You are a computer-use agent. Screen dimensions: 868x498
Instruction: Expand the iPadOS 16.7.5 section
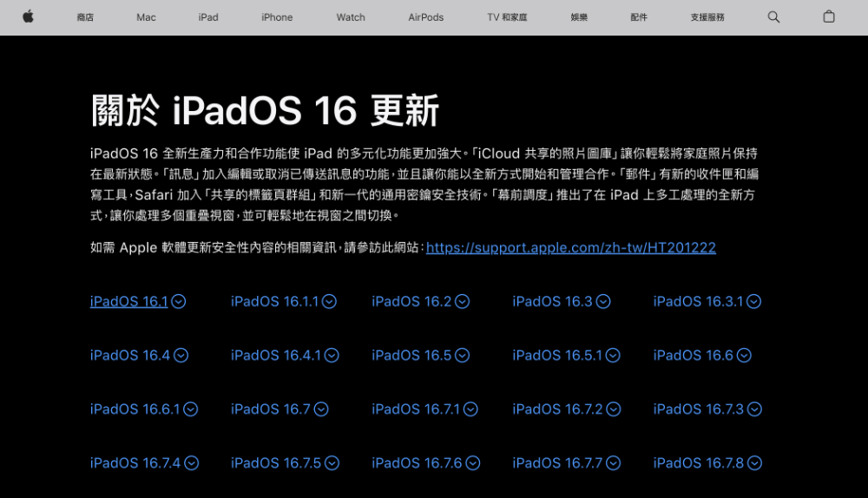coord(285,462)
